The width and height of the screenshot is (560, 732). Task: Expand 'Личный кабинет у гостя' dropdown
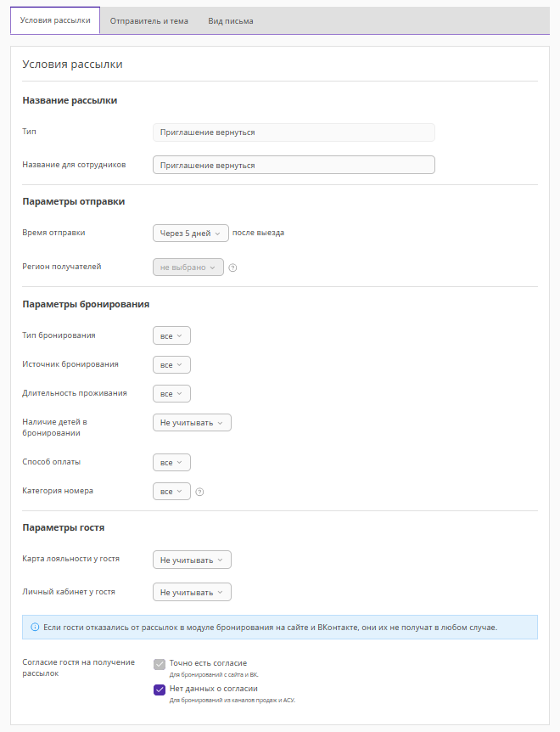(191, 592)
